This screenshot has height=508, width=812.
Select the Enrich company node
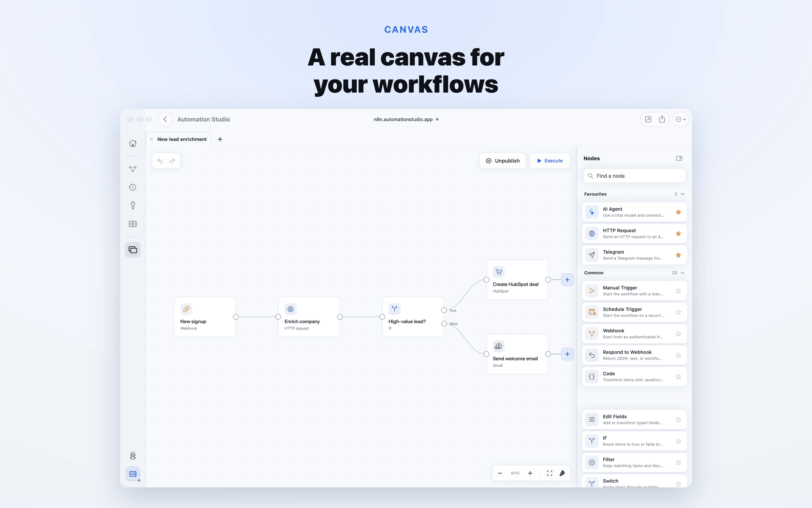(x=309, y=317)
